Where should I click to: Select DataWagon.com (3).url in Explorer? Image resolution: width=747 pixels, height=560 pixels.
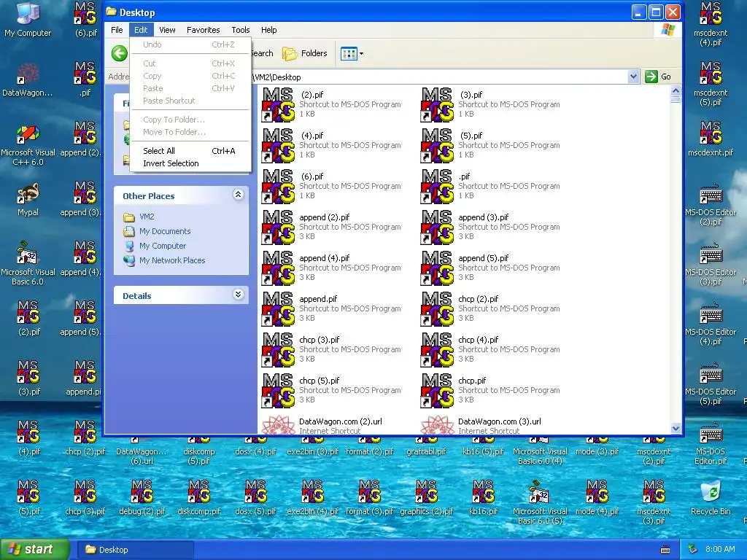point(481,425)
